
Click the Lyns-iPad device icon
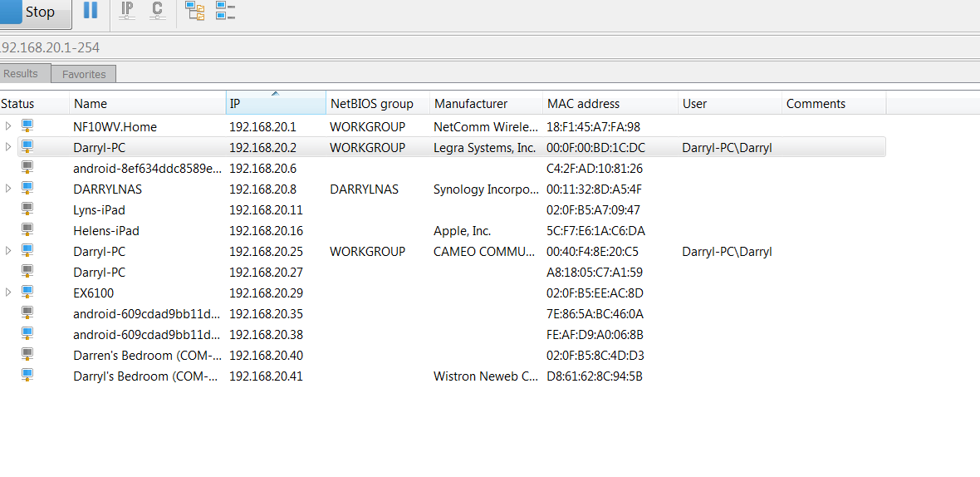27,209
